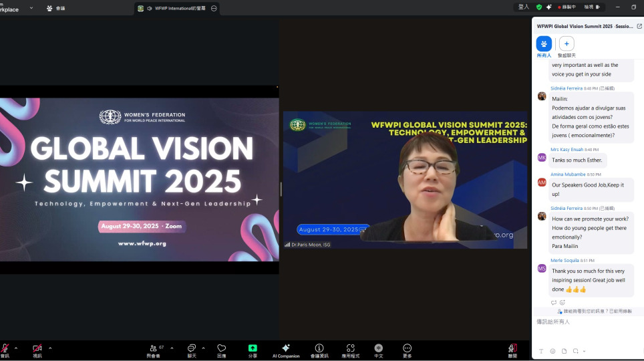The height and width of the screenshot is (361, 644).
Task: Expand participants options caret
Action: click(172, 348)
